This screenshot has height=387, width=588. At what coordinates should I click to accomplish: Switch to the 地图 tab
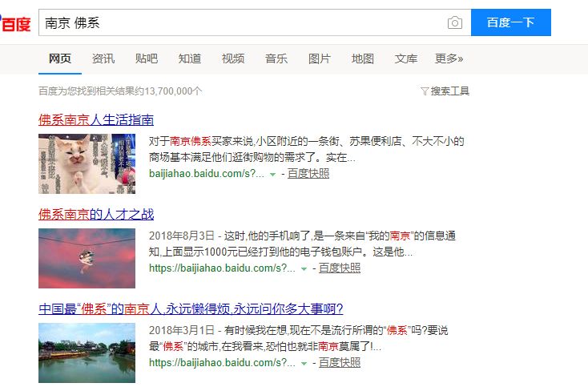click(363, 58)
